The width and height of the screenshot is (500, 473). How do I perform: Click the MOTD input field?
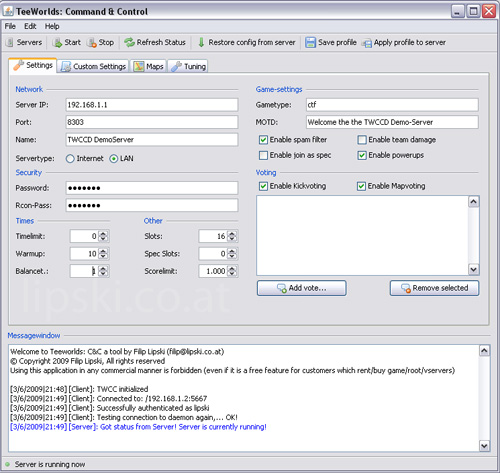point(392,122)
